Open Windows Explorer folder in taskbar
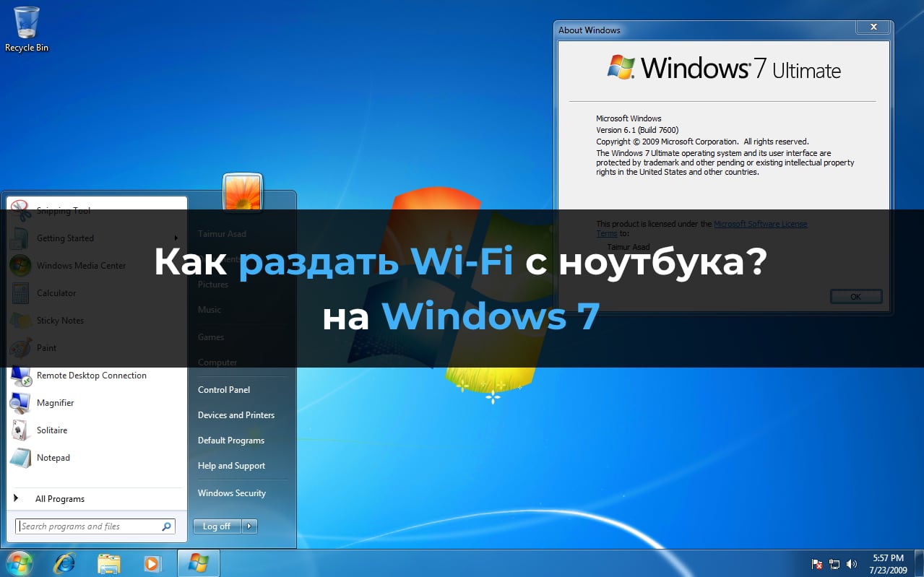Viewport: 924px width, 577px height. pos(109,563)
